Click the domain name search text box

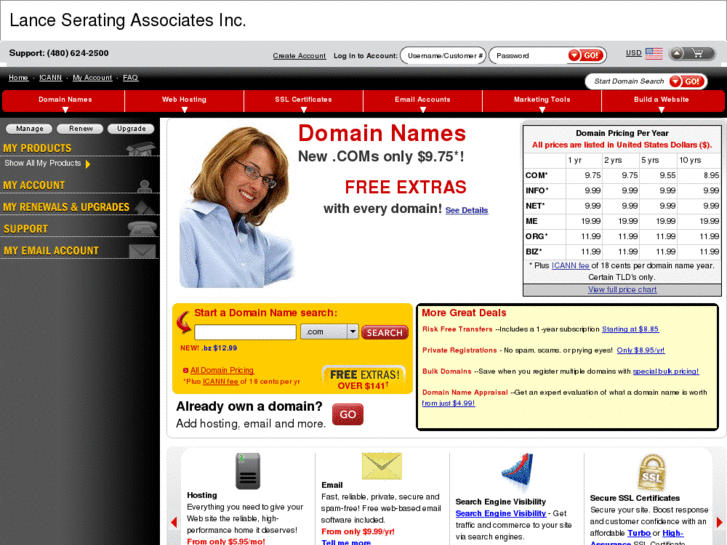point(245,332)
